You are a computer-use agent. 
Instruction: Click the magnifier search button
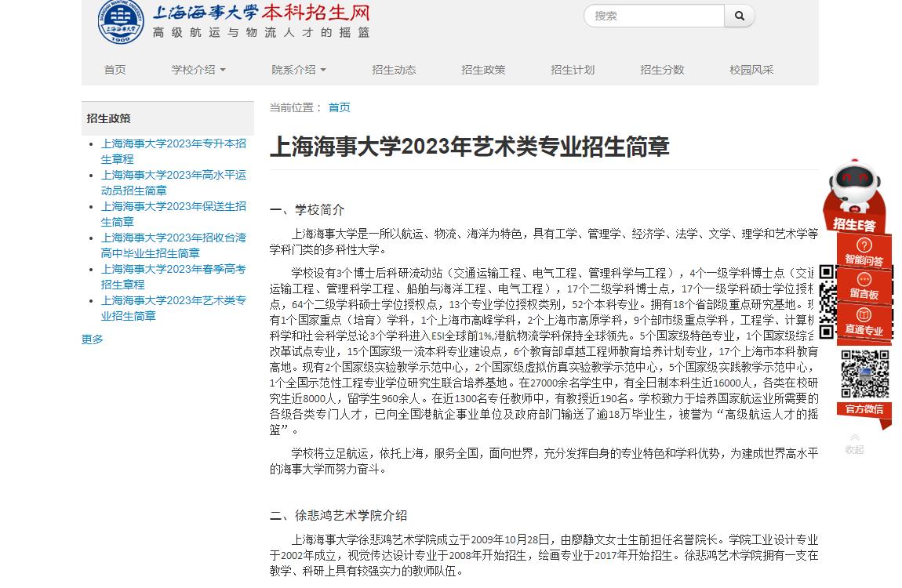click(739, 16)
